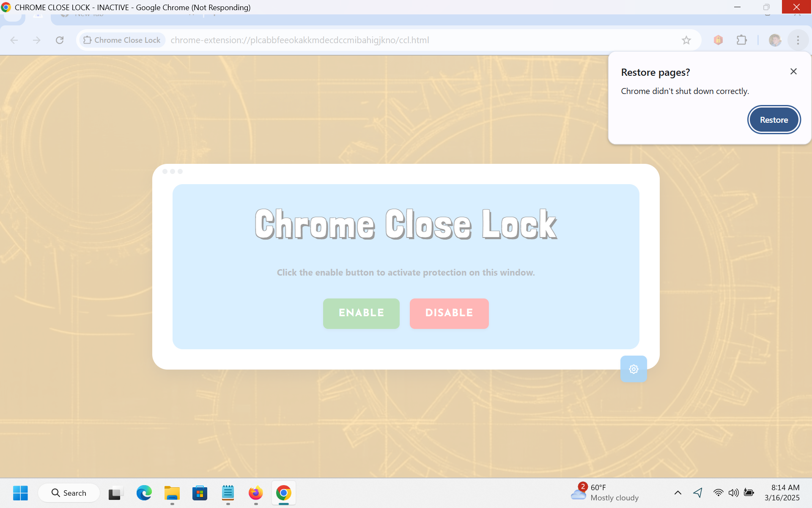Image resolution: width=812 pixels, height=508 pixels.
Task: Open Windows Start menu
Action: point(20,493)
